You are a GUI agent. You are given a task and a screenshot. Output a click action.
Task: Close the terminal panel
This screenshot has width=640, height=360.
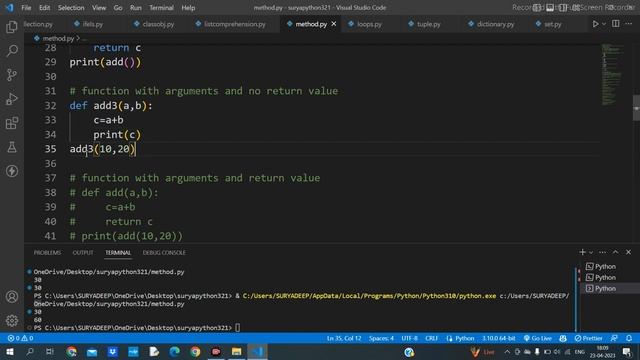pyautogui.click(x=629, y=252)
